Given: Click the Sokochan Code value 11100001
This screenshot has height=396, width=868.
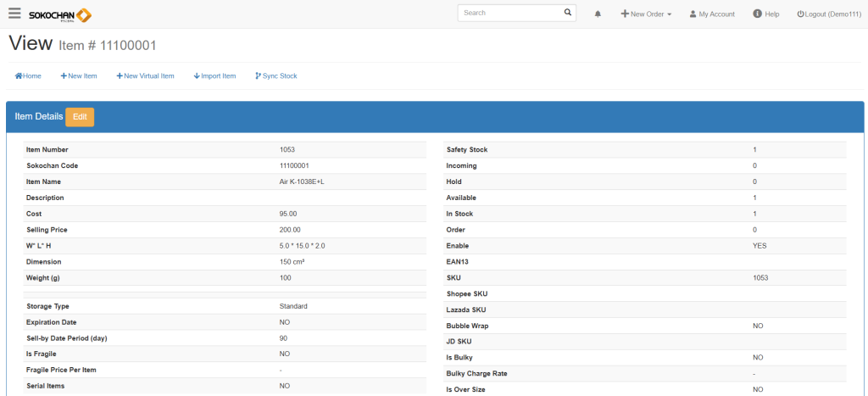Looking at the screenshot, I should coord(293,165).
